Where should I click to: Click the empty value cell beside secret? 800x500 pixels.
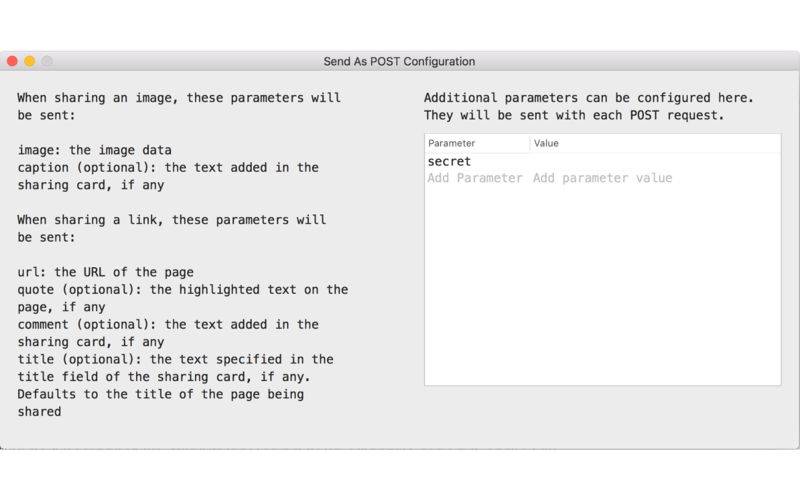655,161
